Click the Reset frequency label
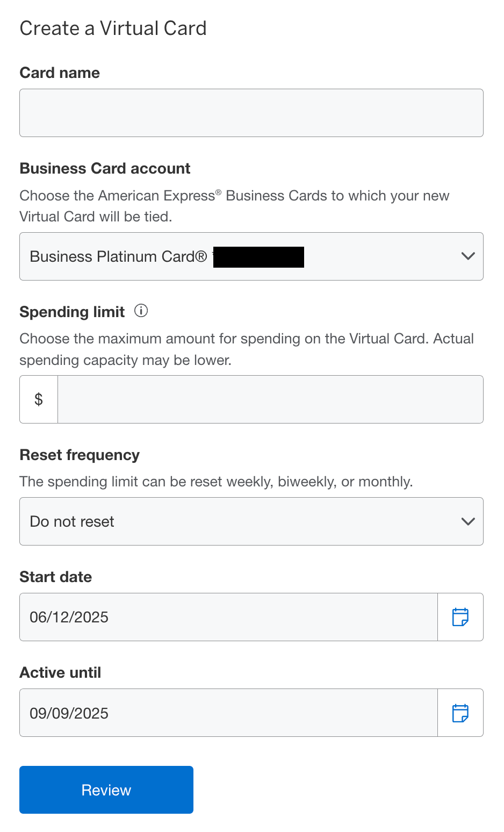Viewport: 504px width, 832px height. pos(80,455)
